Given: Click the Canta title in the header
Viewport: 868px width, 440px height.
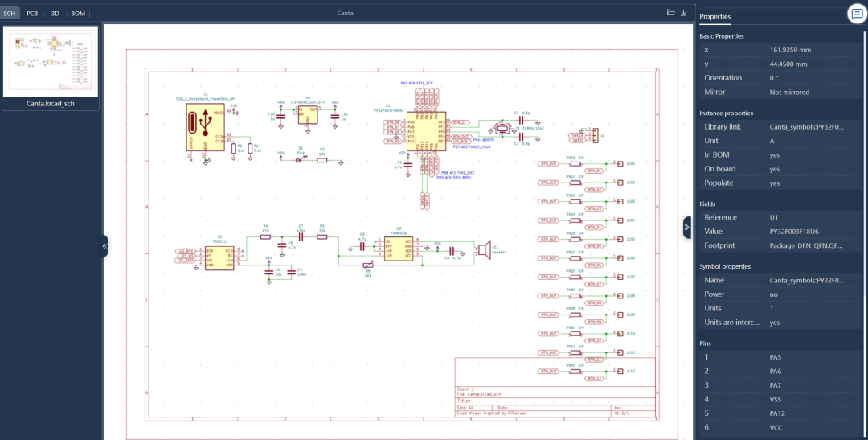Looking at the screenshot, I should pos(345,13).
